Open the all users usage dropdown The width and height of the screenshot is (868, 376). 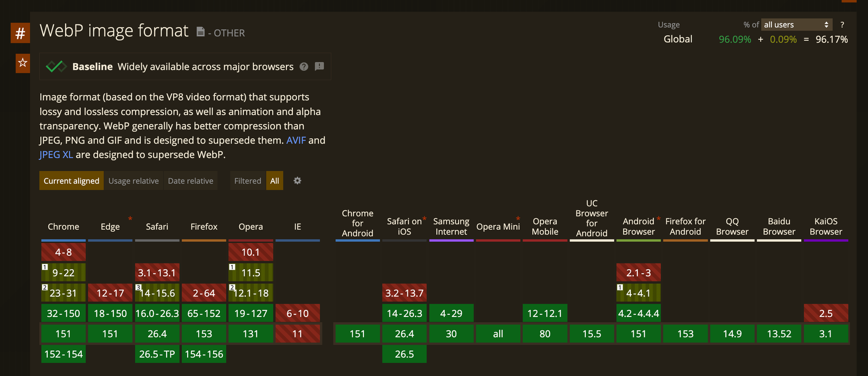[x=796, y=25]
